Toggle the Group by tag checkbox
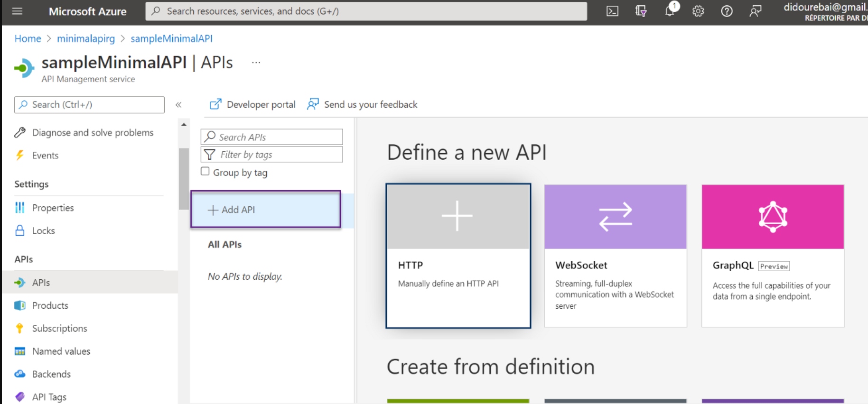Viewport: 868px width, 404px height. 205,172
